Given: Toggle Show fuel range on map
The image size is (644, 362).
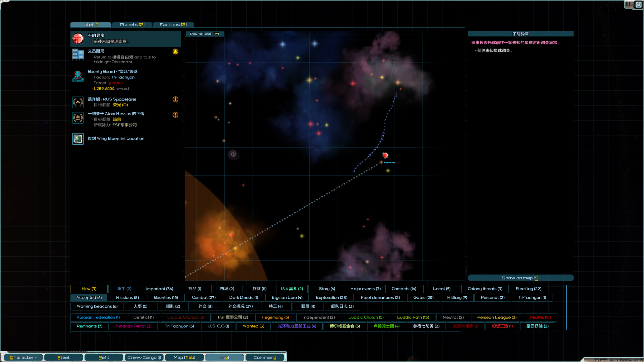Looking at the screenshot, I should pos(204,34).
